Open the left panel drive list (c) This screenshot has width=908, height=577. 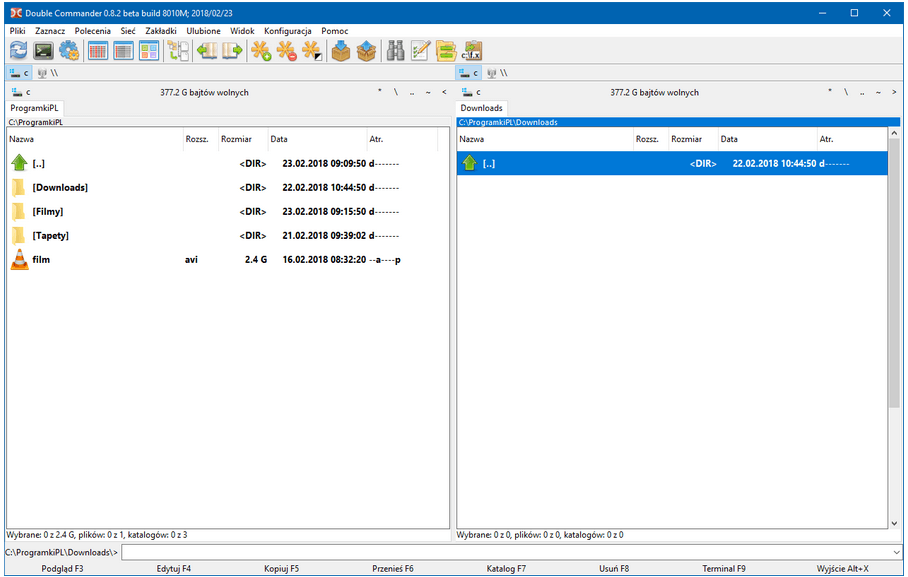21,92
